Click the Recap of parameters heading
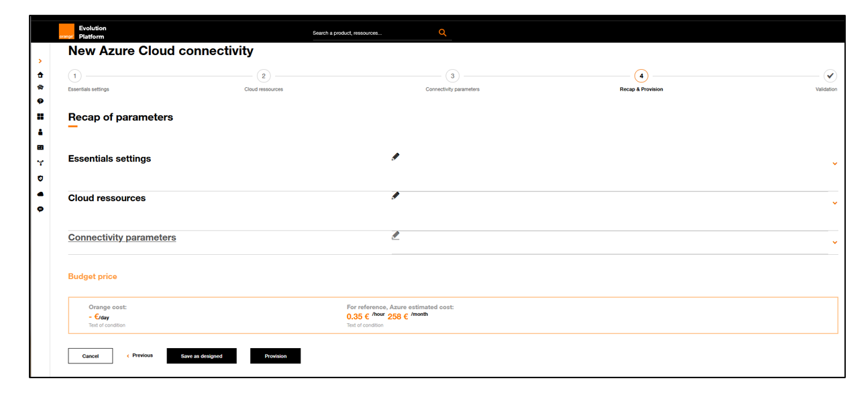Image resolution: width=868 pixels, height=395 pixels. (121, 117)
